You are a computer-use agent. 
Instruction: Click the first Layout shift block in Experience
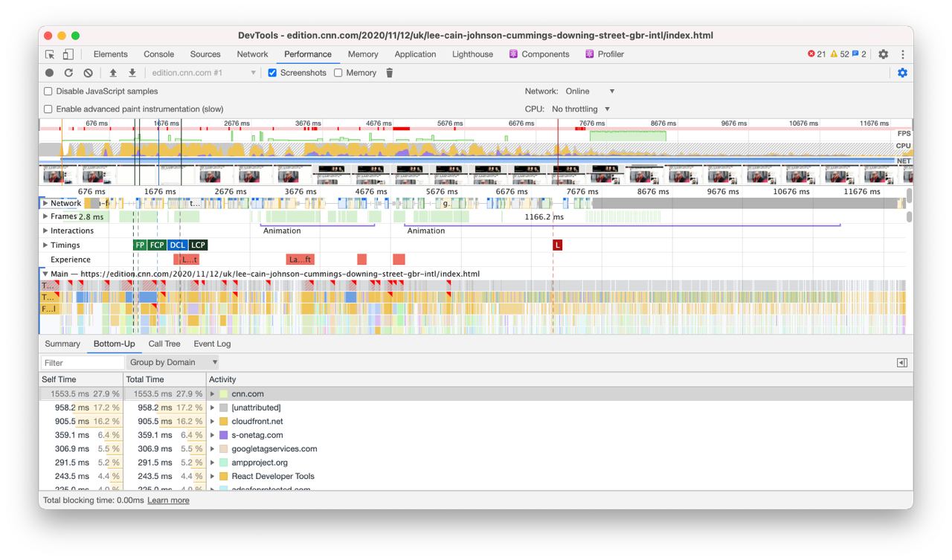pyautogui.click(x=186, y=260)
